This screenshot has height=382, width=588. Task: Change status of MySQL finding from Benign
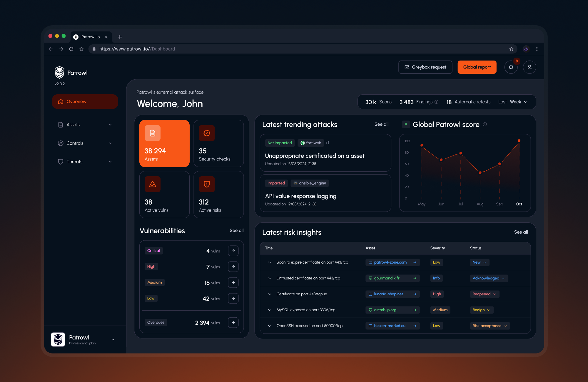481,310
